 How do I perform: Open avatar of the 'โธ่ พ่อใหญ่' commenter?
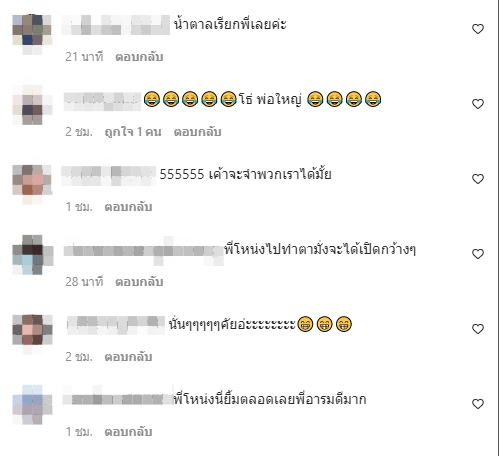coord(32,106)
